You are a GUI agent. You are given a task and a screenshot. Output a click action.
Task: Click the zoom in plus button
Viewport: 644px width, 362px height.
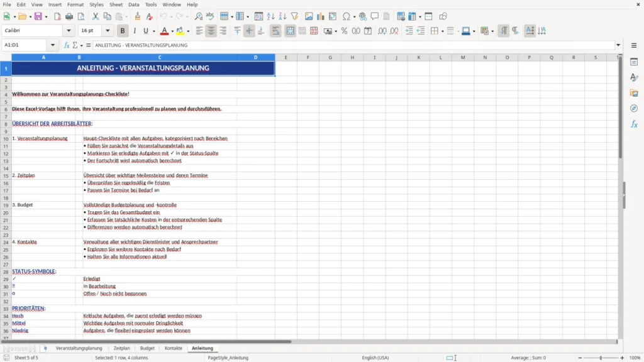click(622, 358)
